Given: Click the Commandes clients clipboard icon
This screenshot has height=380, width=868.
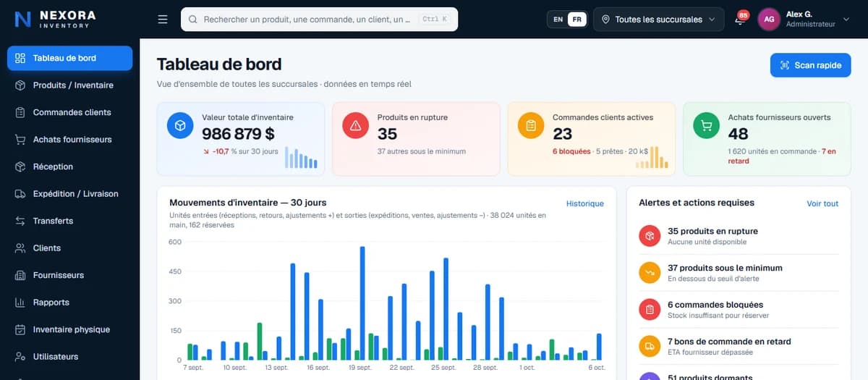Looking at the screenshot, I should (20, 112).
